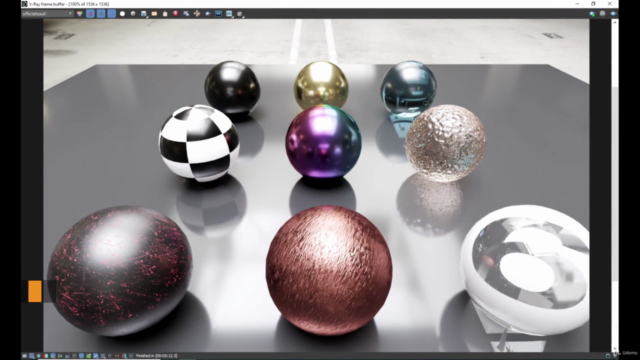Viewport: 640px width, 360px height.
Task: Toggle the green channel button
Action: point(101,13)
